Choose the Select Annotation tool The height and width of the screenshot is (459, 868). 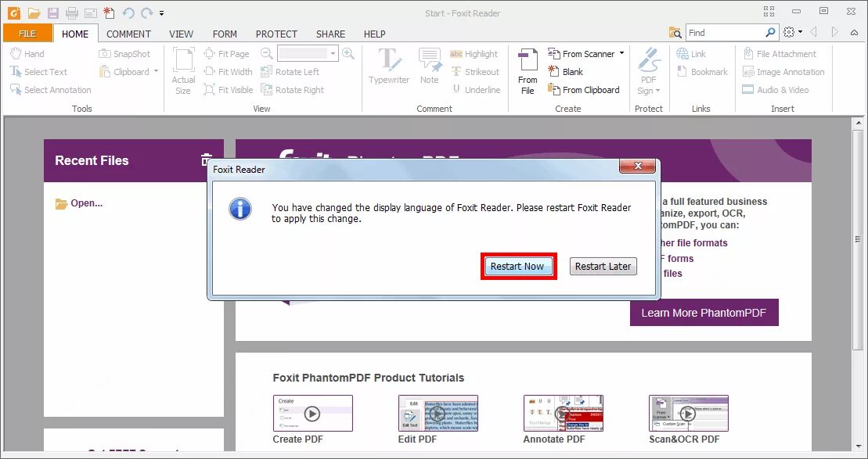tap(50, 90)
